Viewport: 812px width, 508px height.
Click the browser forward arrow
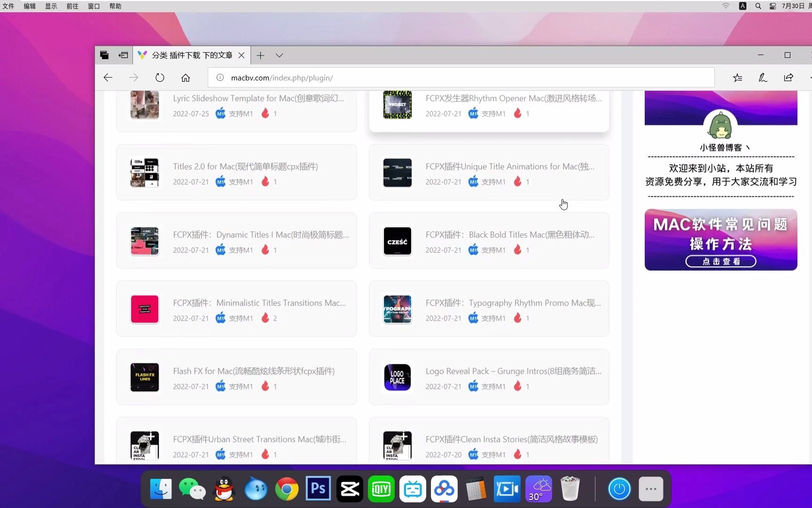pos(134,78)
